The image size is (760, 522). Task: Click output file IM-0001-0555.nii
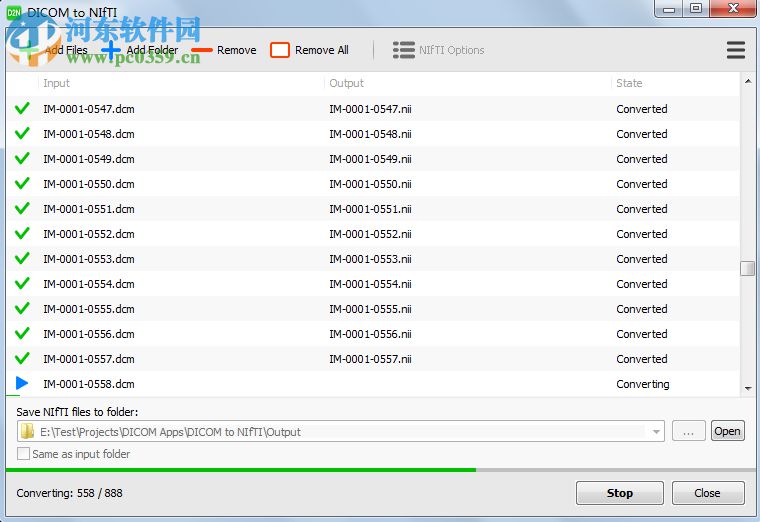click(370, 309)
